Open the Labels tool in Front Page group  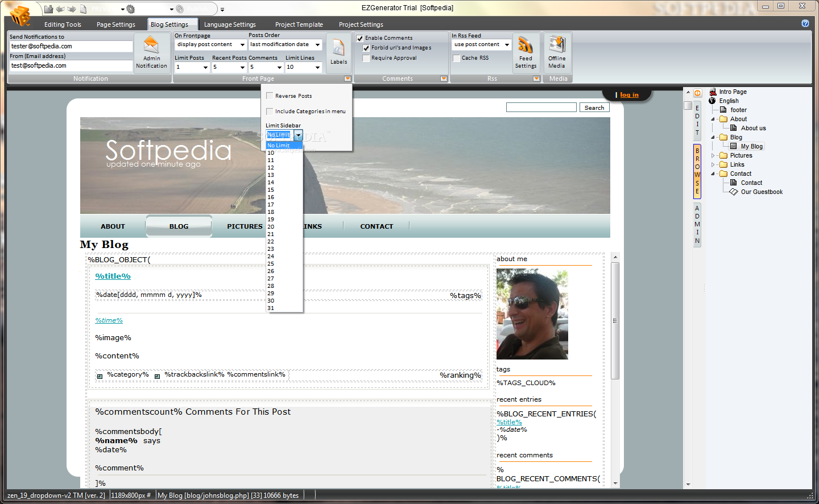(x=338, y=52)
